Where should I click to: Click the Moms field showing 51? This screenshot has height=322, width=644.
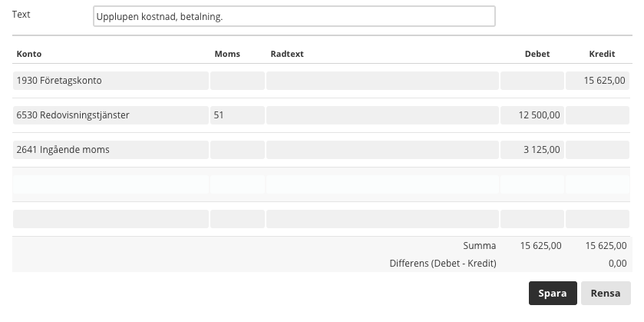tap(237, 115)
